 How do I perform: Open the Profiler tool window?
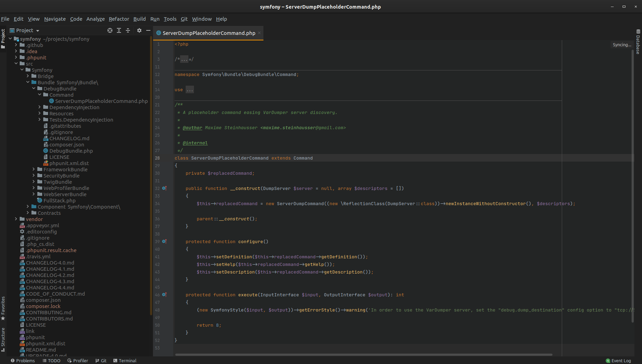[x=78, y=361]
